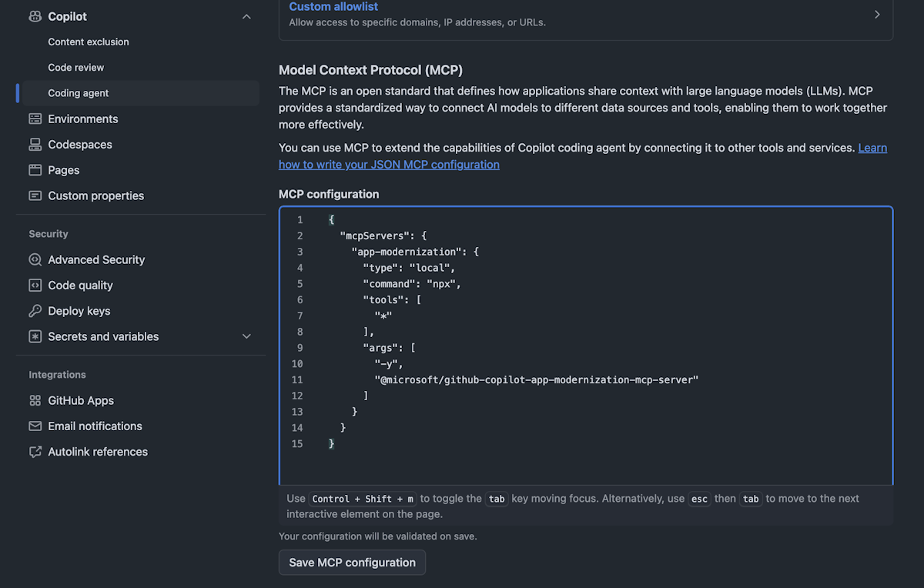Go to Code review settings

[76, 68]
